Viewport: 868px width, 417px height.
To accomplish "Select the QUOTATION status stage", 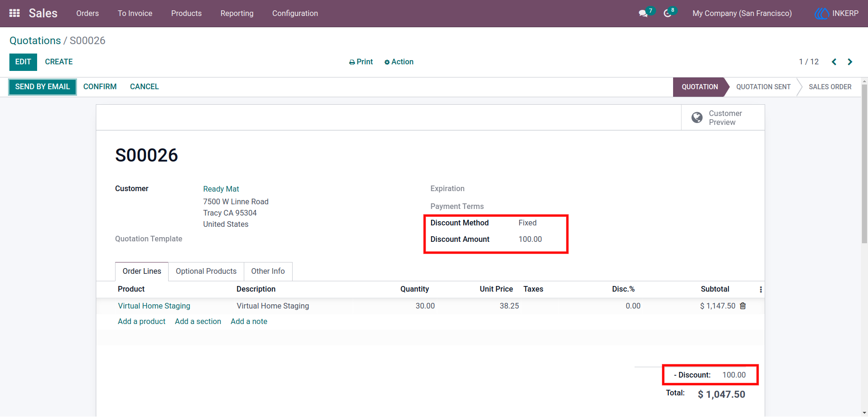I will (700, 87).
